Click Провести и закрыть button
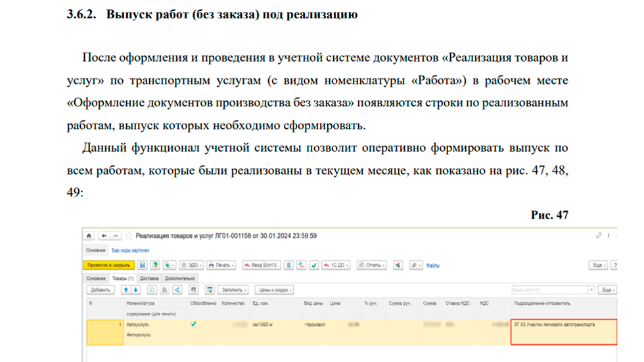Screen dimensions: 644x362 tap(109, 265)
